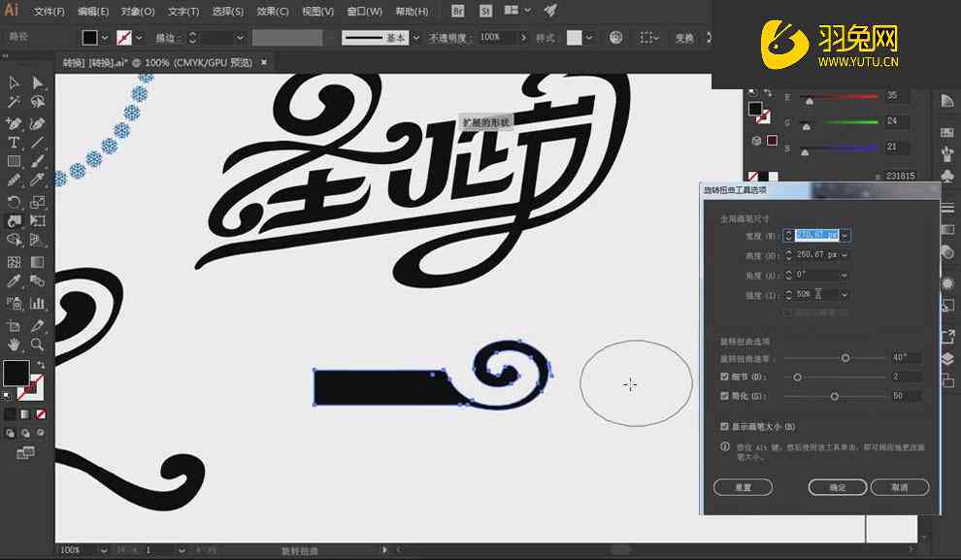Screen dimensions: 961x560
Task: Select the Free Transform tool
Action: click(38, 220)
